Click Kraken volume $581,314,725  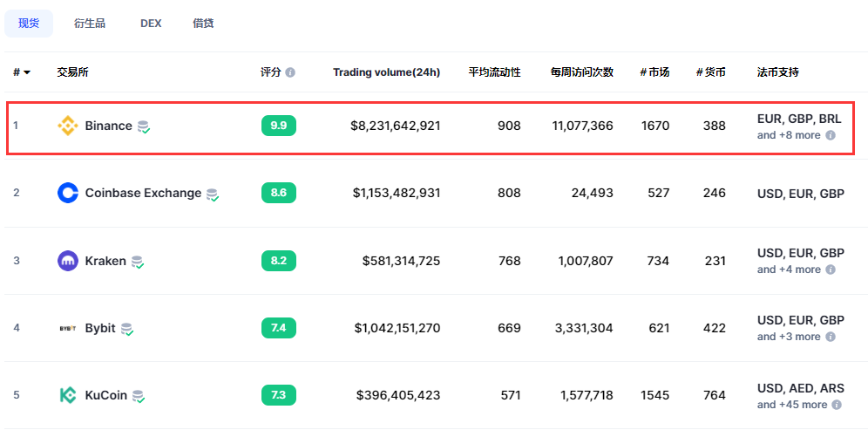[x=402, y=261]
